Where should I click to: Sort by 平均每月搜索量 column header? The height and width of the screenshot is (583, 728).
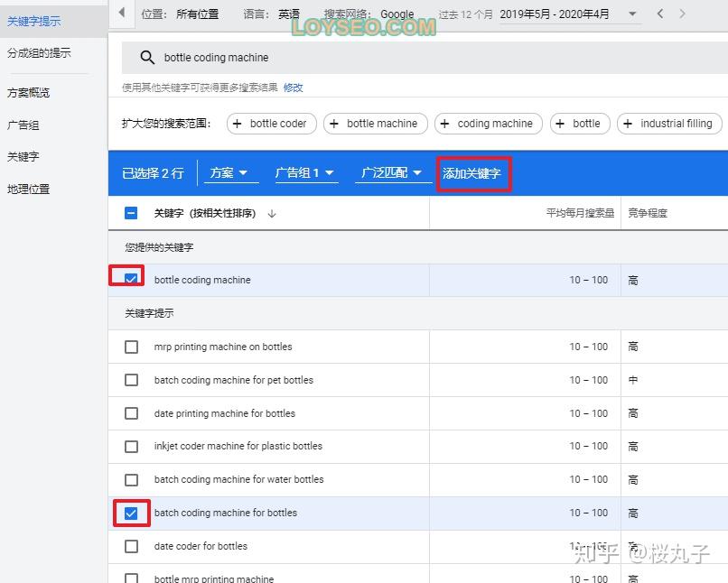pos(580,213)
